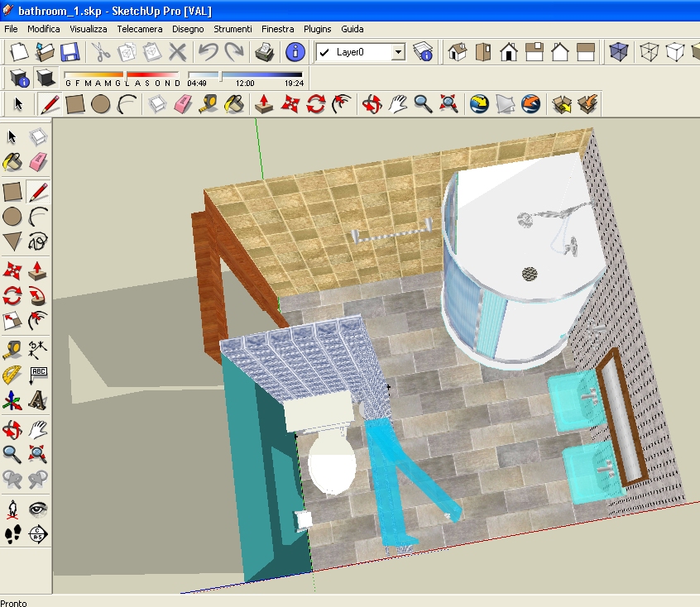The width and height of the screenshot is (700, 607).
Task: Open the Visualizza menu
Action: click(x=89, y=29)
